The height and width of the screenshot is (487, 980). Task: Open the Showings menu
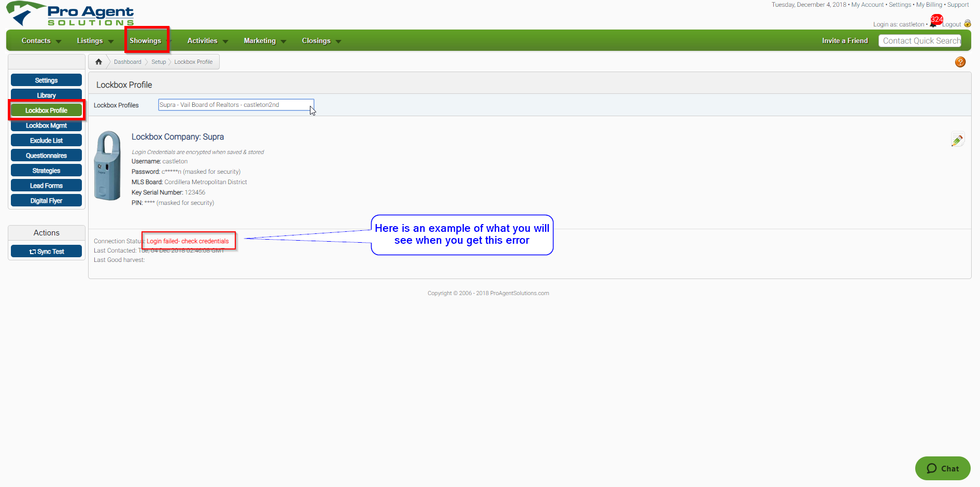coord(145,40)
